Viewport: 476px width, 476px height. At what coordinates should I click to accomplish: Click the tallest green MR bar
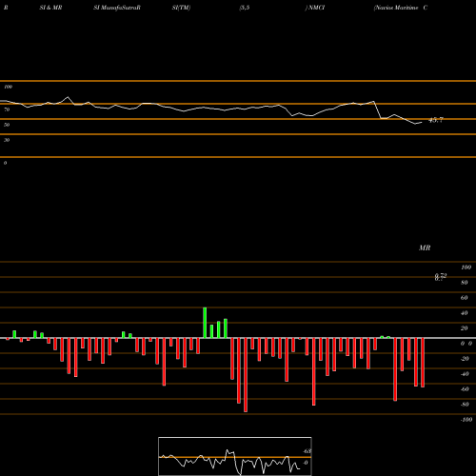[x=205, y=323]
